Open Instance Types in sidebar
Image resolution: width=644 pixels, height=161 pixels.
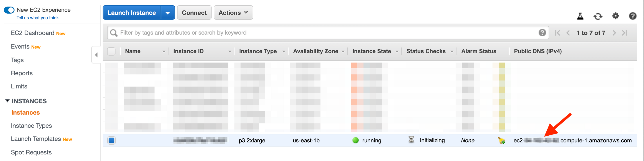pos(31,126)
